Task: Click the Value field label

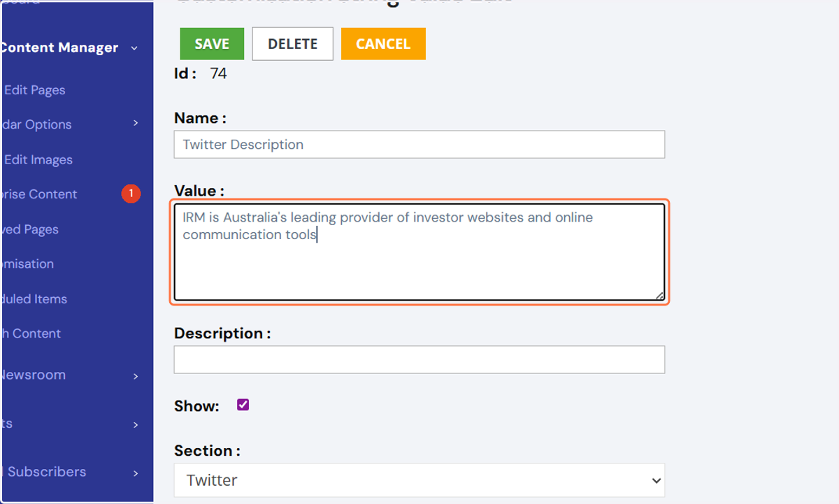Action: [199, 191]
